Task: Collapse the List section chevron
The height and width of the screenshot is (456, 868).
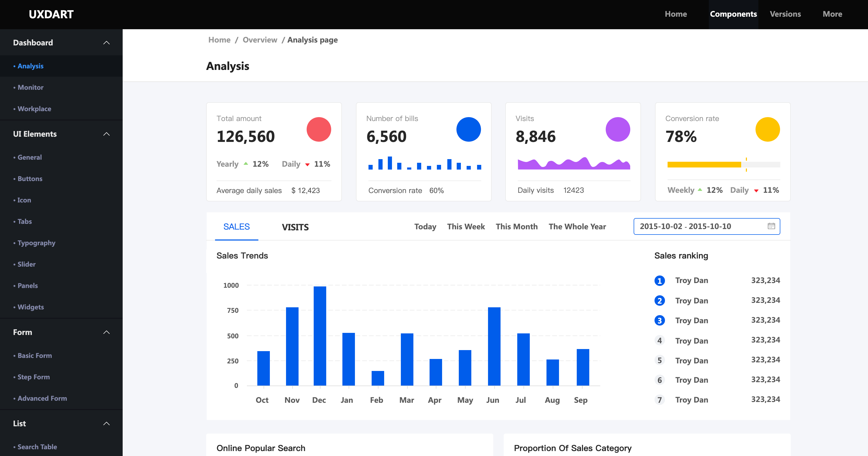Action: coord(106,424)
